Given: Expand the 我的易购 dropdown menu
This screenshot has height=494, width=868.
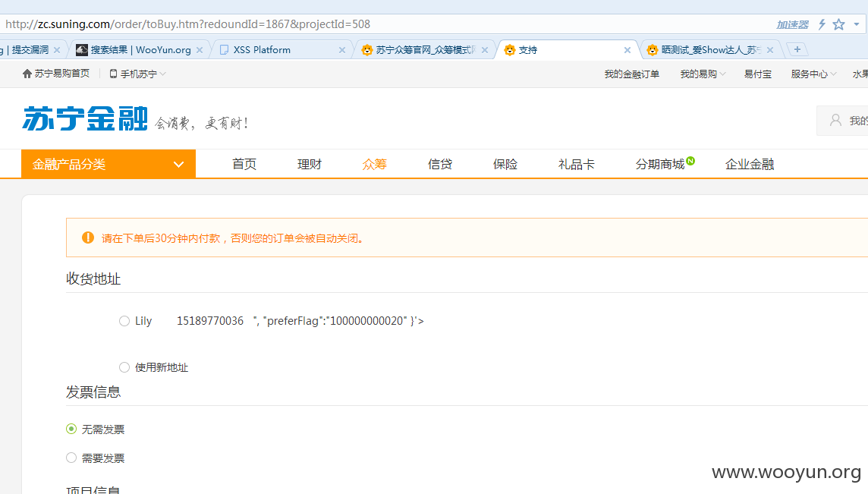Looking at the screenshot, I should coord(703,74).
